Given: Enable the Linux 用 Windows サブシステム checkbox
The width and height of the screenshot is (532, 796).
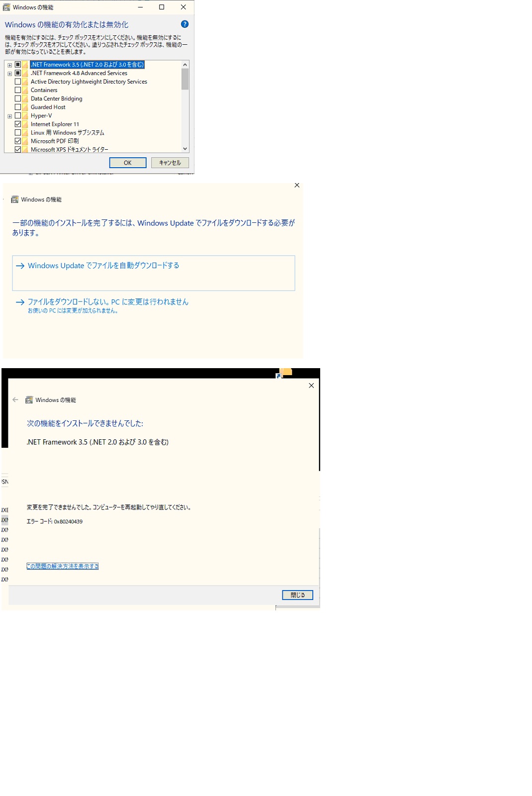Looking at the screenshot, I should click(18, 133).
